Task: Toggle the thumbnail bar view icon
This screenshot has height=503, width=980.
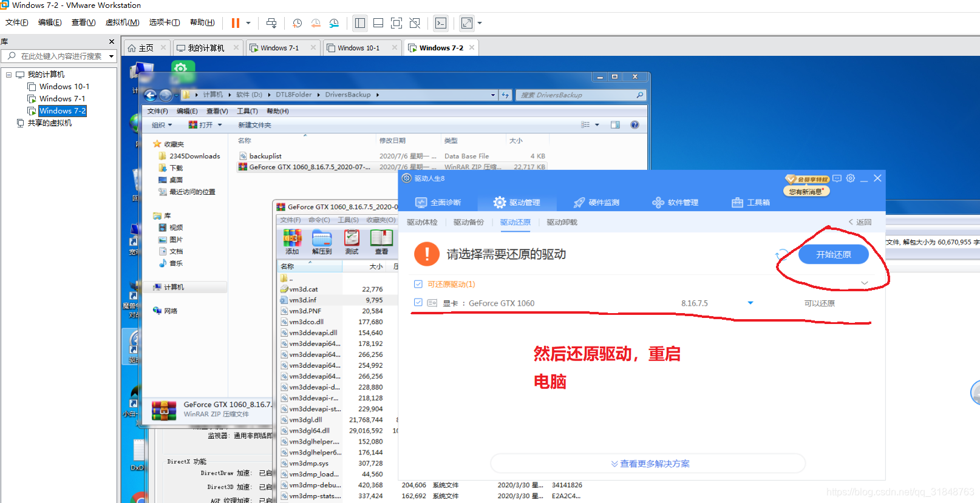Action: pyautogui.click(x=378, y=23)
